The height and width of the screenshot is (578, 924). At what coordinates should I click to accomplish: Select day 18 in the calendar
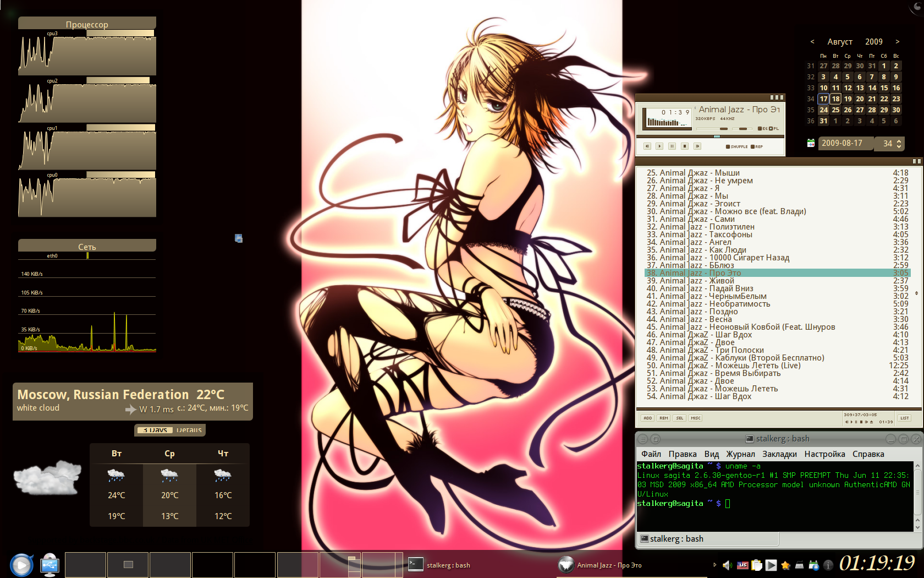coord(835,99)
